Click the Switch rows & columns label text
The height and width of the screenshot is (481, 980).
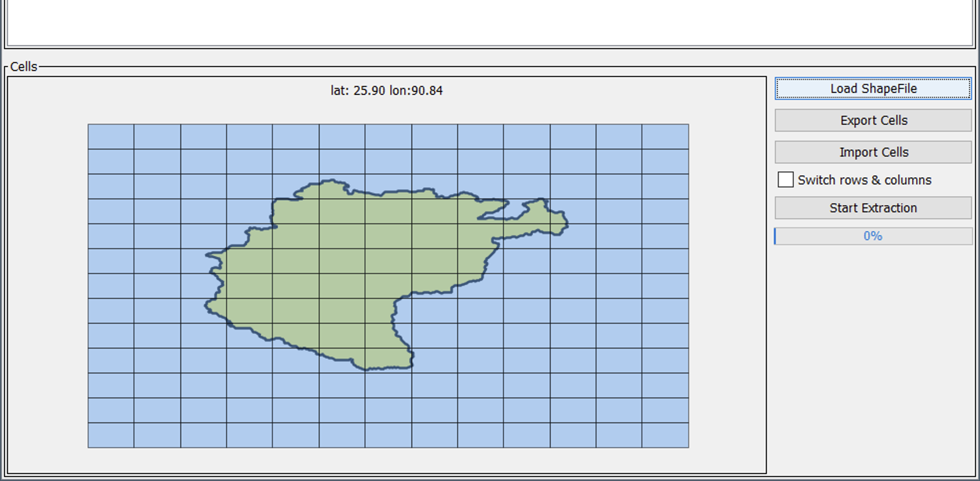864,180
